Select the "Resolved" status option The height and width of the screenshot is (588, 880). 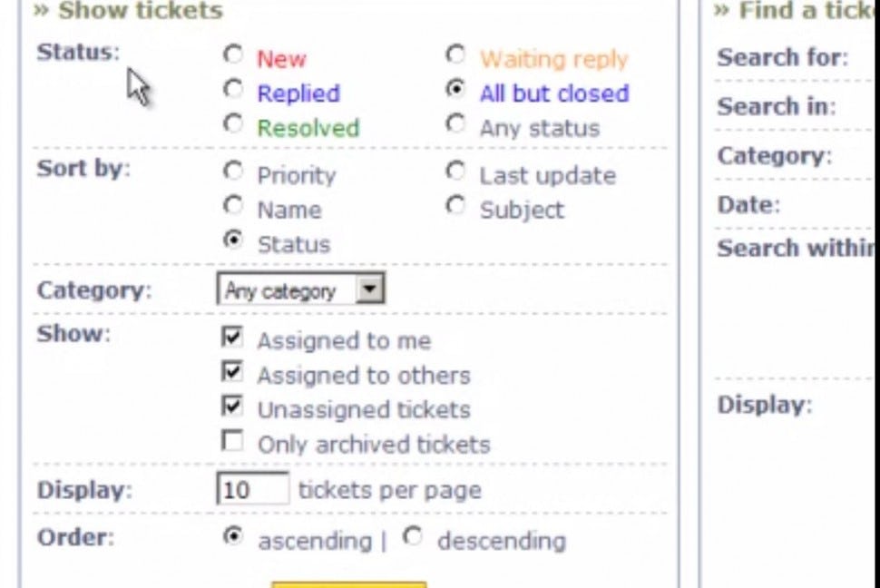click(x=233, y=125)
